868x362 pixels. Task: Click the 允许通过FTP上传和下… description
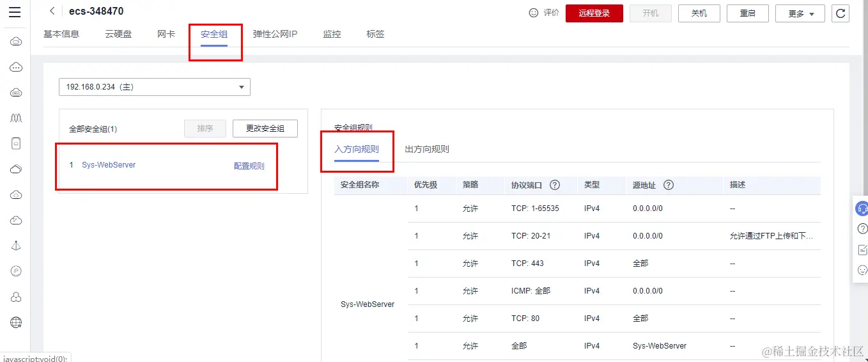tap(771, 236)
